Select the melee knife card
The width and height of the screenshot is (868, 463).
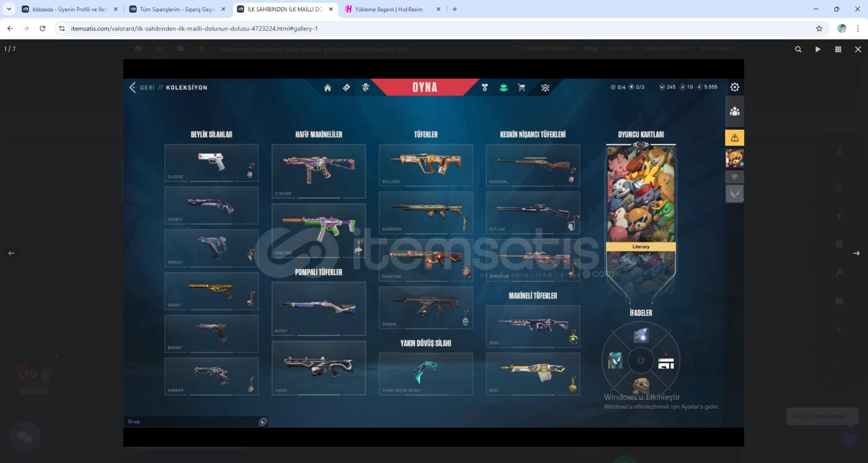pos(426,374)
